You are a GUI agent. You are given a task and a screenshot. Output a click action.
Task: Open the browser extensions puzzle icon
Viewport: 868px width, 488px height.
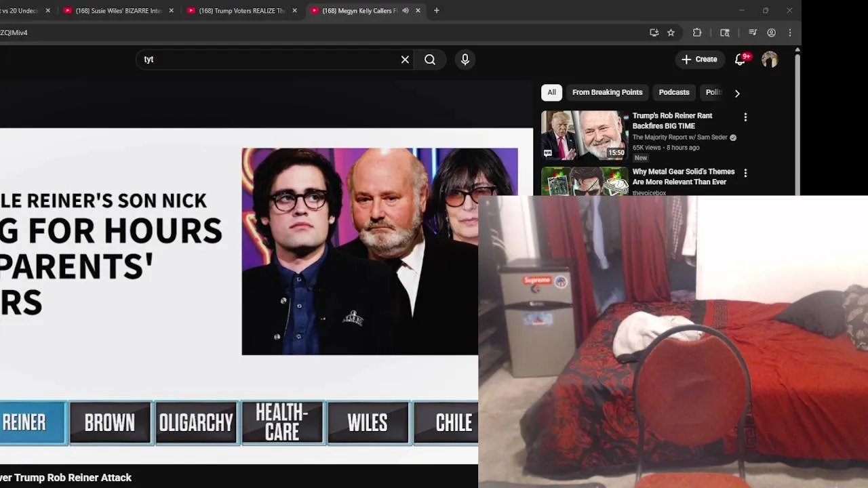point(697,33)
